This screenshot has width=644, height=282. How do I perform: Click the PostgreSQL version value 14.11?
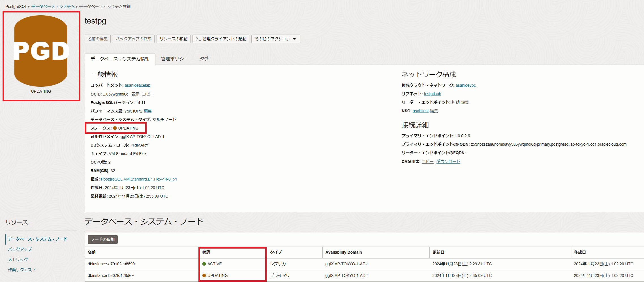point(140,103)
